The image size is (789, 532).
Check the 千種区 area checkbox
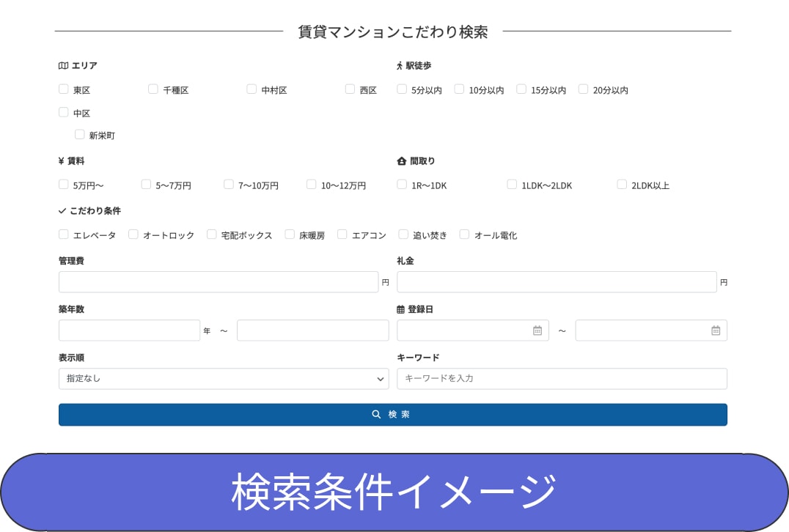point(153,89)
